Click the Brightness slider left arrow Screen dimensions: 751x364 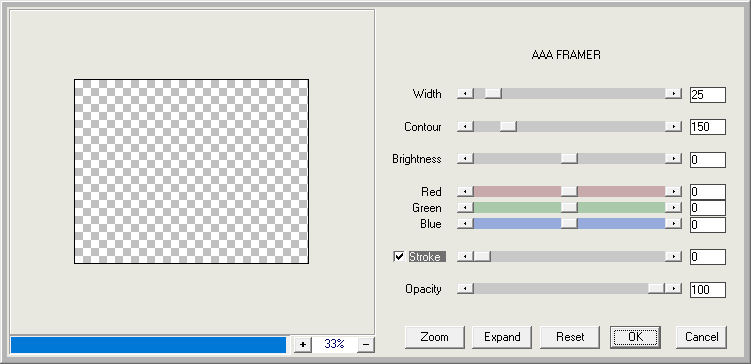coord(466,159)
